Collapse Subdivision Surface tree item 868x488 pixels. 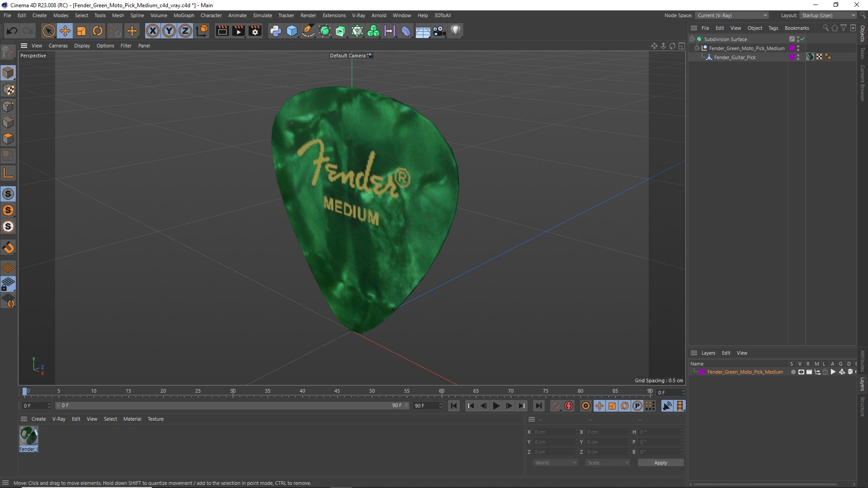coord(692,39)
